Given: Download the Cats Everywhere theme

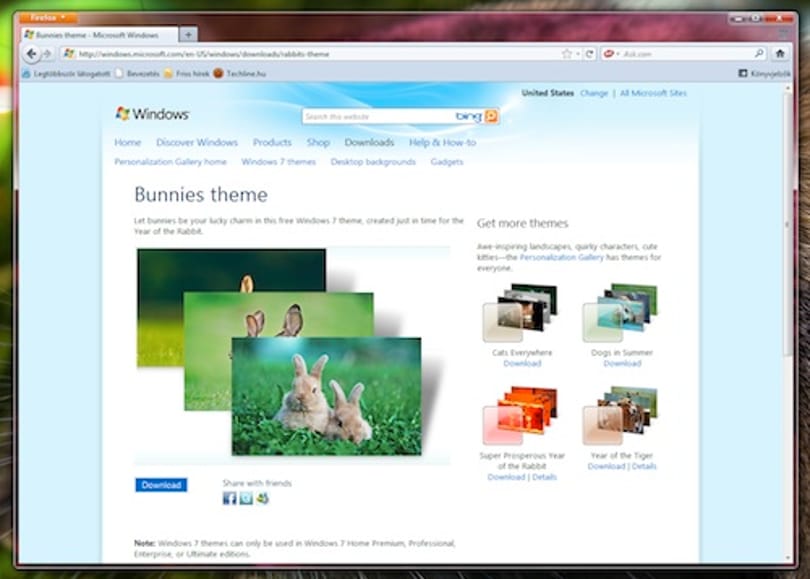Looking at the screenshot, I should tap(522, 364).
